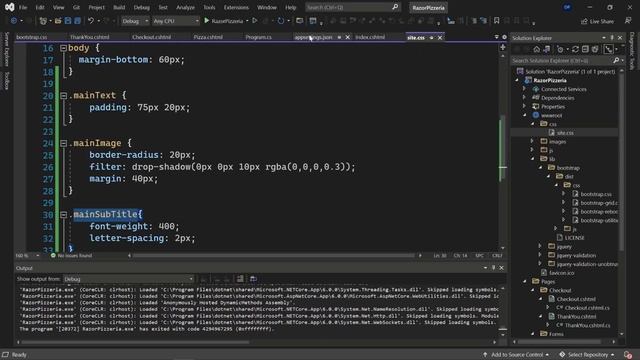Switch to the Index.cshtml tab
Viewport: 640px width, 360px height.
tap(370, 37)
